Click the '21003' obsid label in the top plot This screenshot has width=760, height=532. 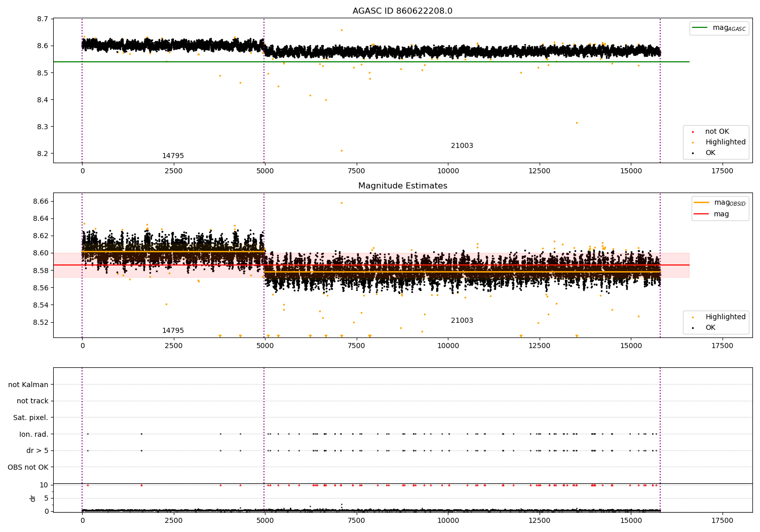(462, 146)
